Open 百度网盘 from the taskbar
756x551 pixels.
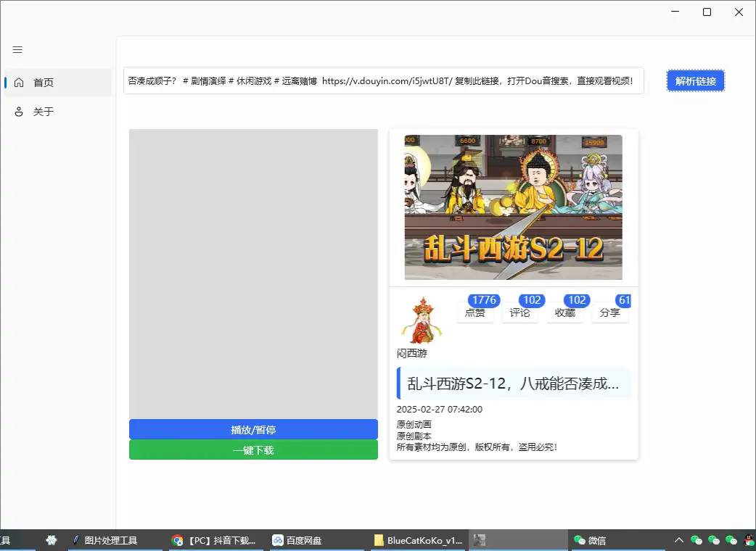(297, 540)
